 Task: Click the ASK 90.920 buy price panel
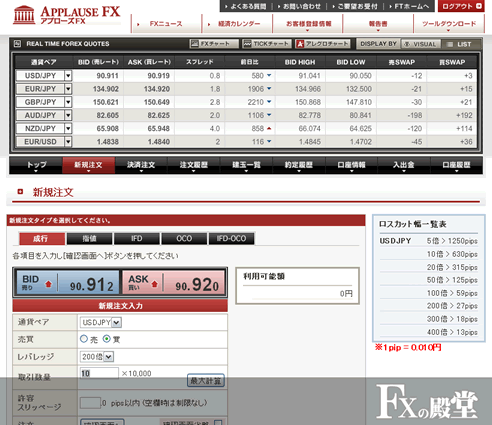pyautogui.click(x=173, y=283)
